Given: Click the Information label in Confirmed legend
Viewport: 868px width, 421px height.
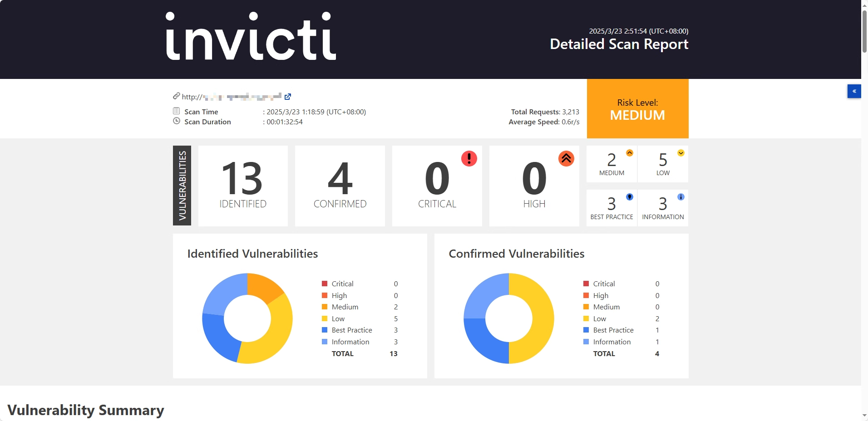Looking at the screenshot, I should (612, 342).
